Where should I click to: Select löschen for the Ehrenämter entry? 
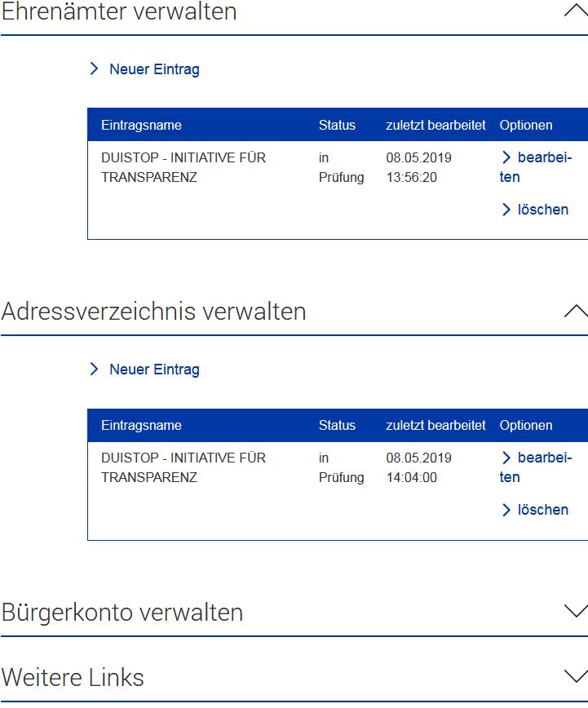coord(543,210)
